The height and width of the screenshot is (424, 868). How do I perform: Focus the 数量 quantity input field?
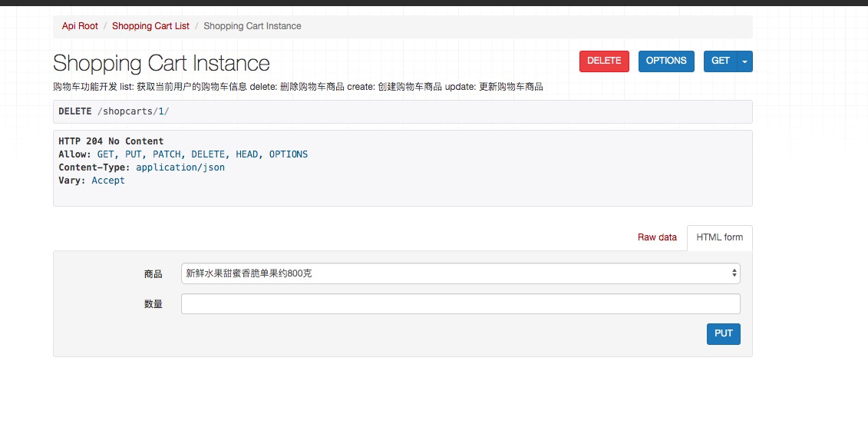coord(460,303)
